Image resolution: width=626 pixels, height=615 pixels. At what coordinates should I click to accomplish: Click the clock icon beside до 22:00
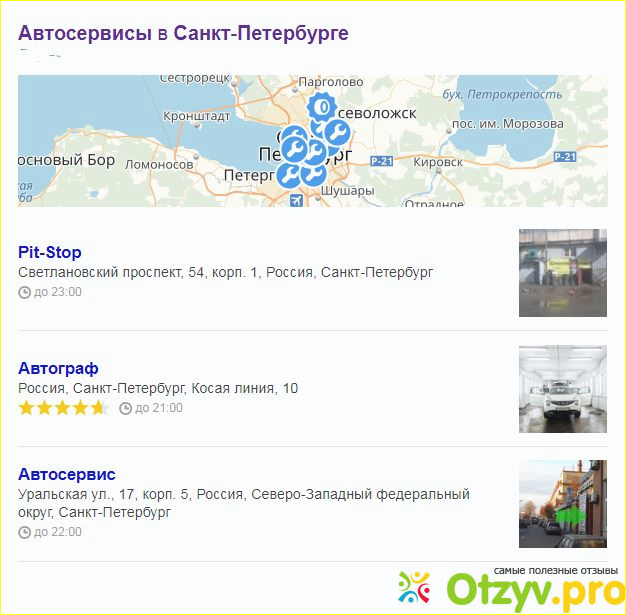[x=25, y=532]
